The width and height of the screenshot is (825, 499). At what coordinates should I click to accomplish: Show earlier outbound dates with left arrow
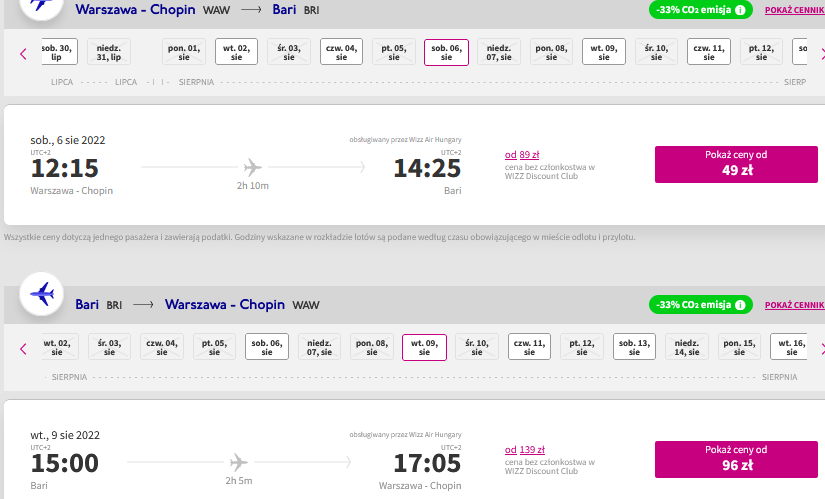click(23, 53)
